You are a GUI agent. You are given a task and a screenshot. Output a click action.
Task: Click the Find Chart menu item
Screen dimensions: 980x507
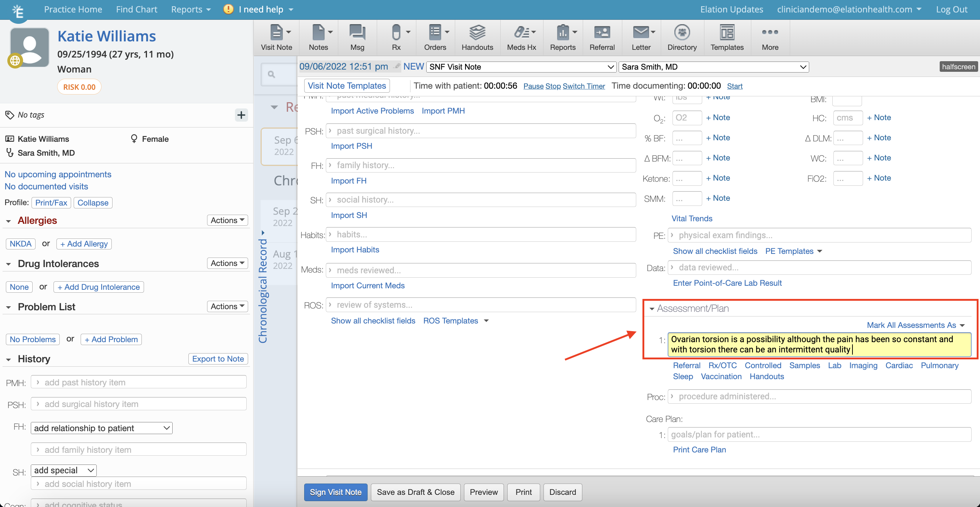tap(137, 8)
